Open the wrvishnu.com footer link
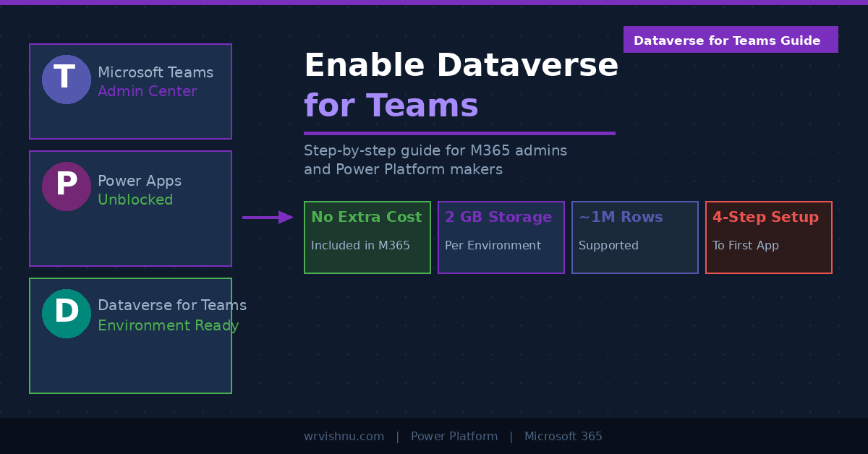868x454 pixels. pyautogui.click(x=344, y=437)
